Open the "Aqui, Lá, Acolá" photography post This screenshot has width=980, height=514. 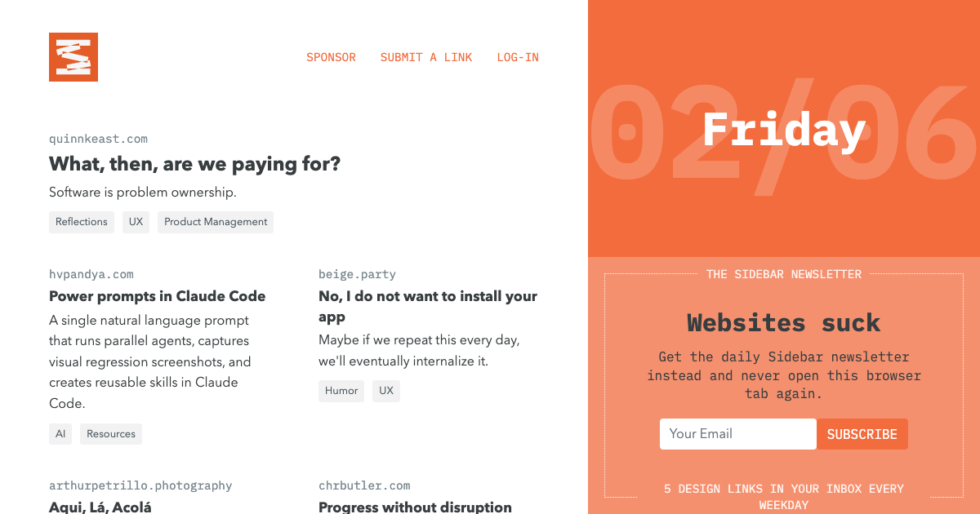point(100,507)
